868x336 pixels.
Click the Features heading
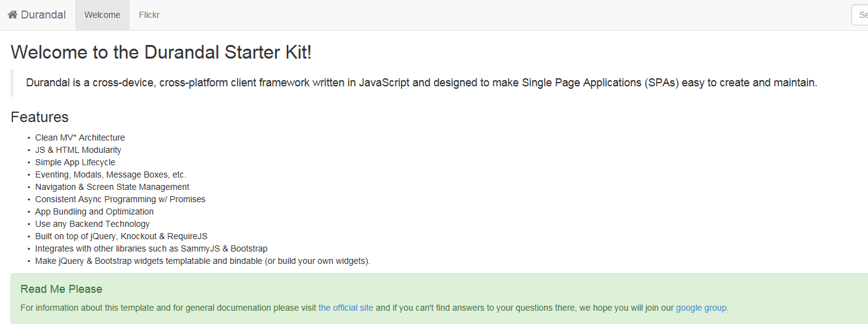point(39,117)
